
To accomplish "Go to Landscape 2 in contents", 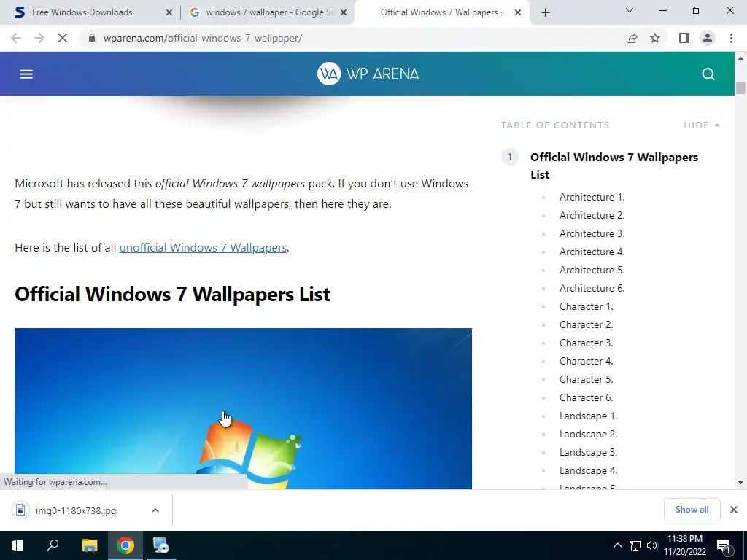I will tap(588, 435).
